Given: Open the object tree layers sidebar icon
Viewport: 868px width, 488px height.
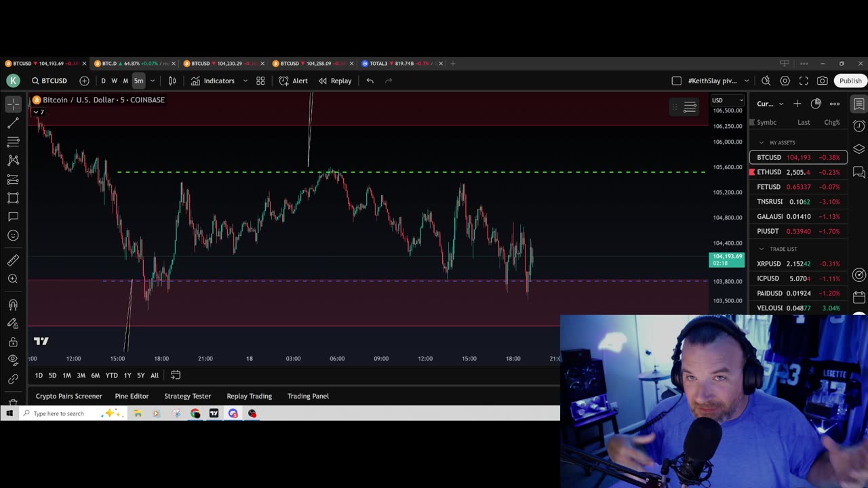Looking at the screenshot, I should [859, 149].
